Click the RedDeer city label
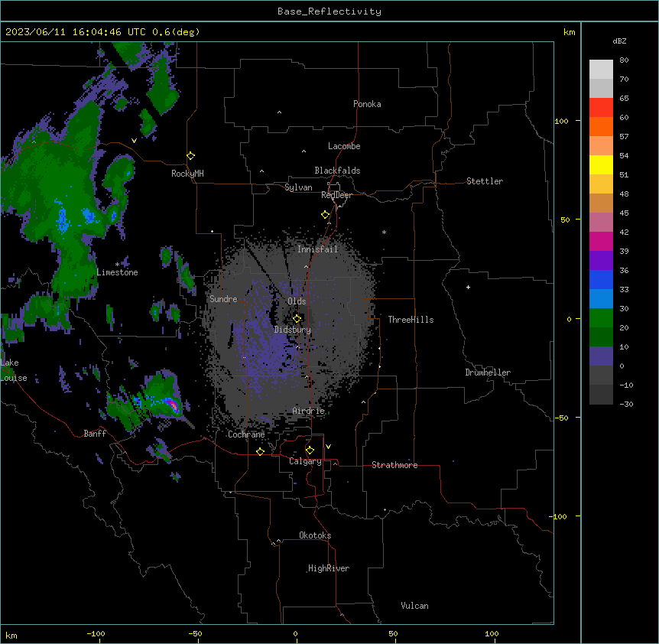The width and height of the screenshot is (659, 644). [x=336, y=195]
